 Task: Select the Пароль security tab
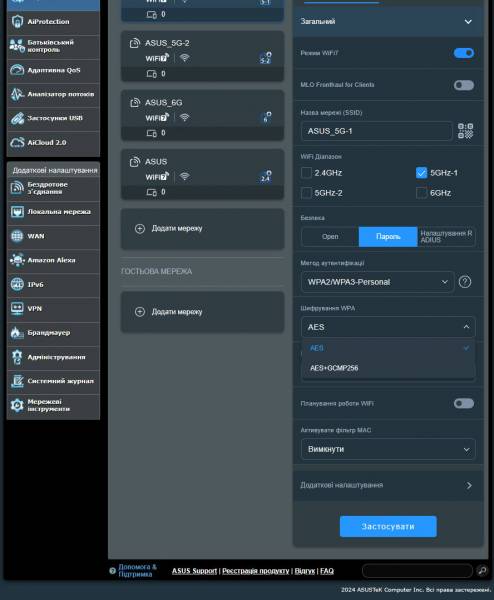coord(388,236)
